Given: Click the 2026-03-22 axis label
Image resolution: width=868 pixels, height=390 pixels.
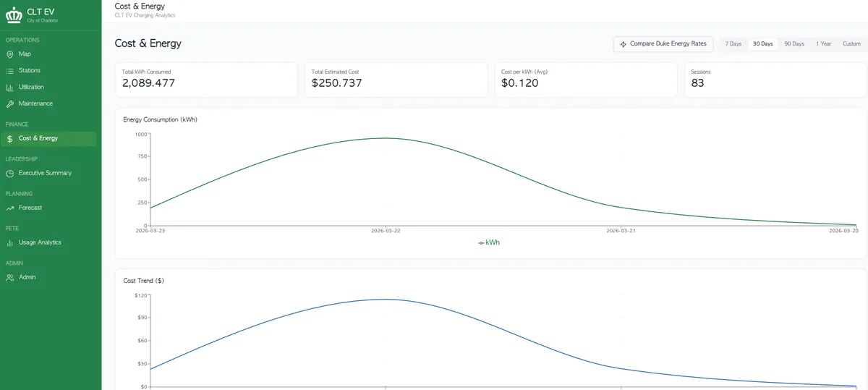Looking at the screenshot, I should pos(386,231).
